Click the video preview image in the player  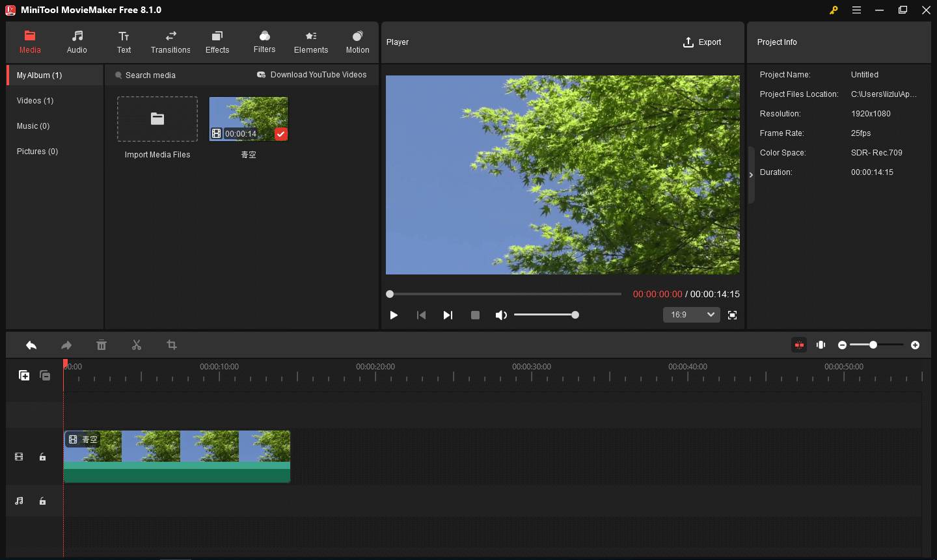click(563, 175)
